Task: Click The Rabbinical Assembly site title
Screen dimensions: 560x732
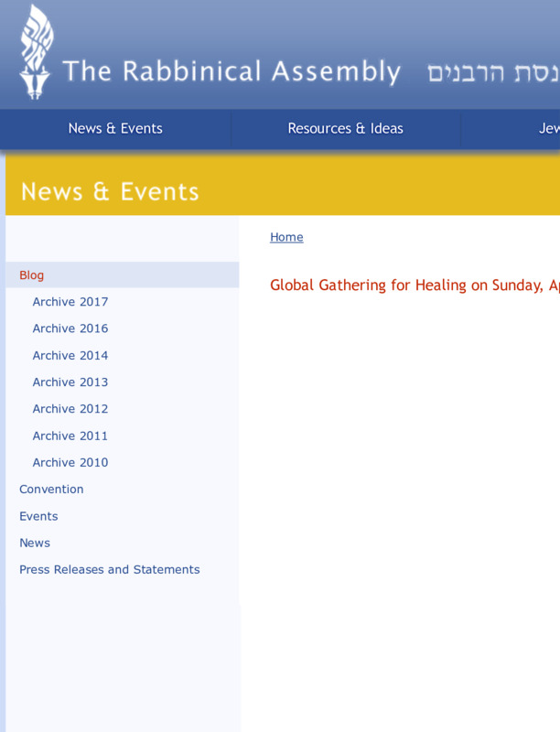Action: [232, 71]
